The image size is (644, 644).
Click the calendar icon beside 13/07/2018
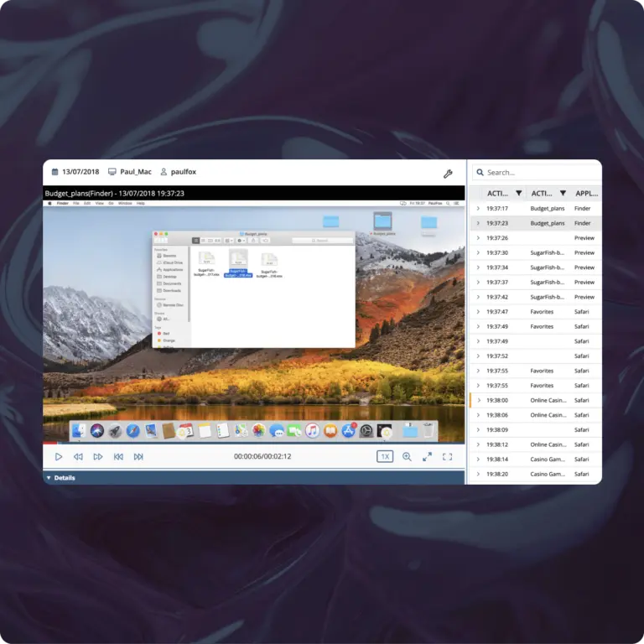pos(55,172)
